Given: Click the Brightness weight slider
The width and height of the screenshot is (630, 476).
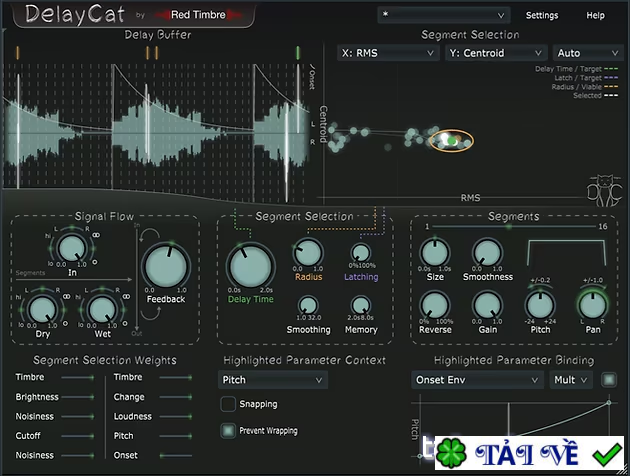Looking at the screenshot, I should coord(76,397).
